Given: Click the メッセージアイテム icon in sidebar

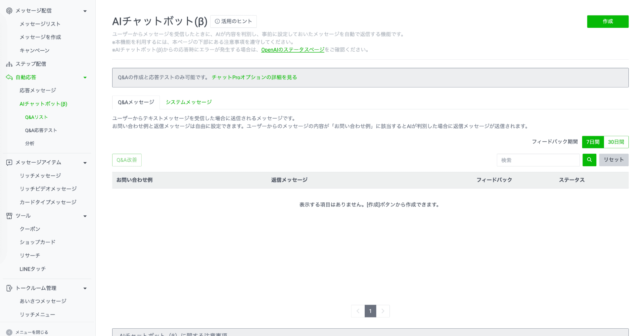Looking at the screenshot, I should pos(9,162).
